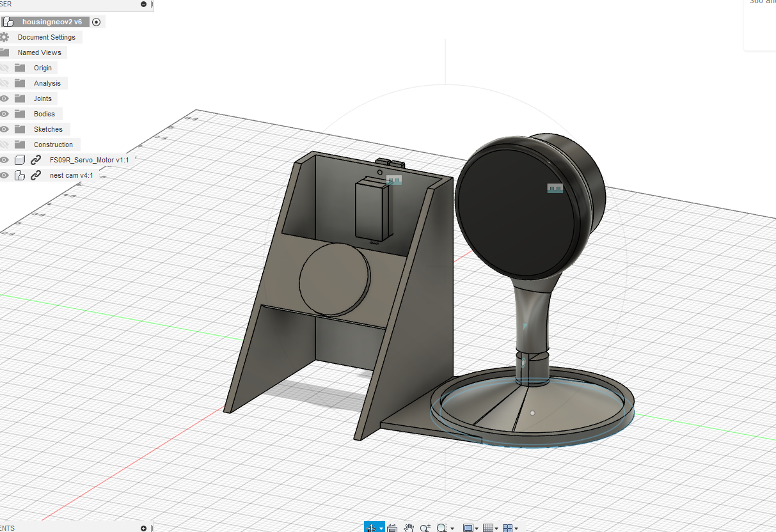Click the link icon beside FS09R_Servo_Motor
Viewport: 776px width, 532px height.
[x=36, y=160]
